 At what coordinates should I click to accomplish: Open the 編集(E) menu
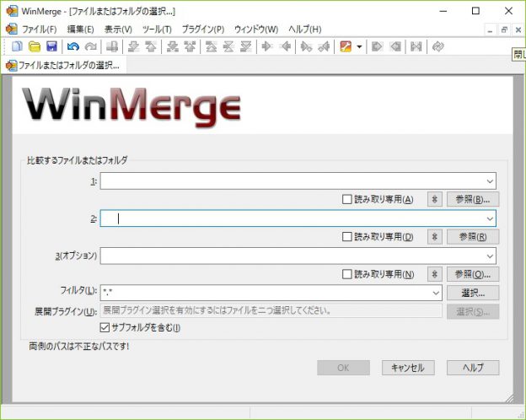pos(81,30)
